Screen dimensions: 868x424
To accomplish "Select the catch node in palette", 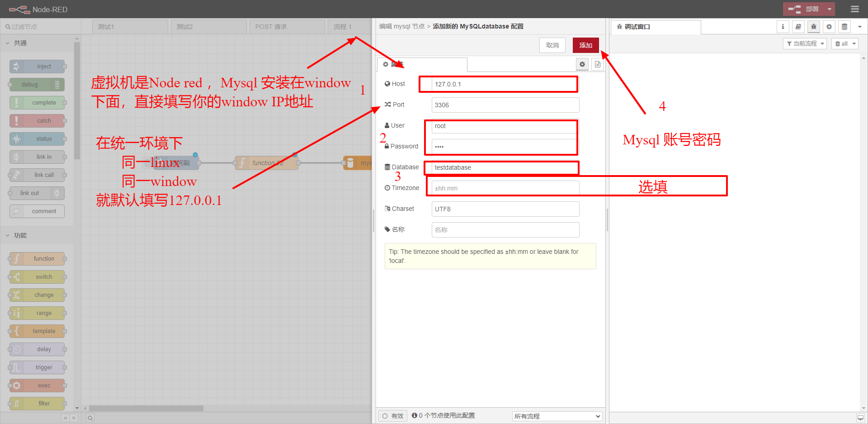I will tap(37, 121).
